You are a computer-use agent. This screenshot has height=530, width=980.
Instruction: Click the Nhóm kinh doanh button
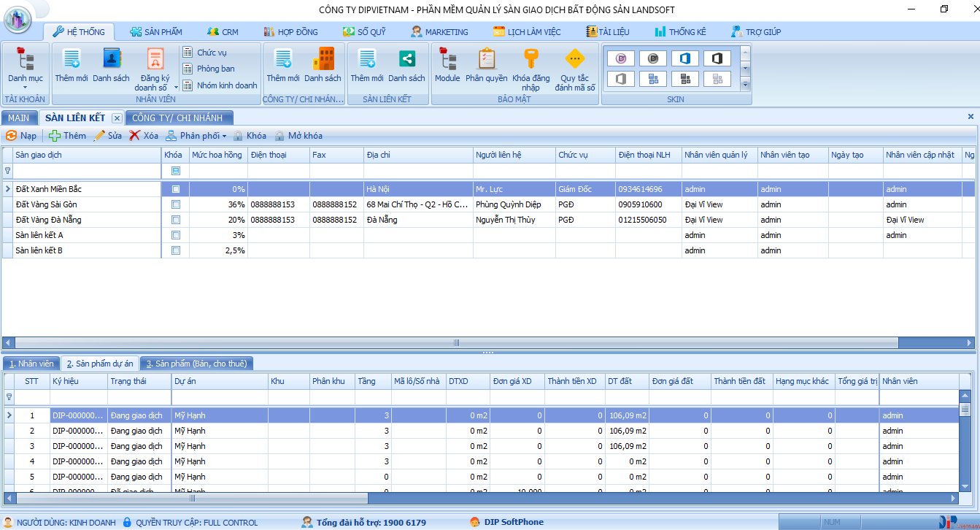coord(226,85)
